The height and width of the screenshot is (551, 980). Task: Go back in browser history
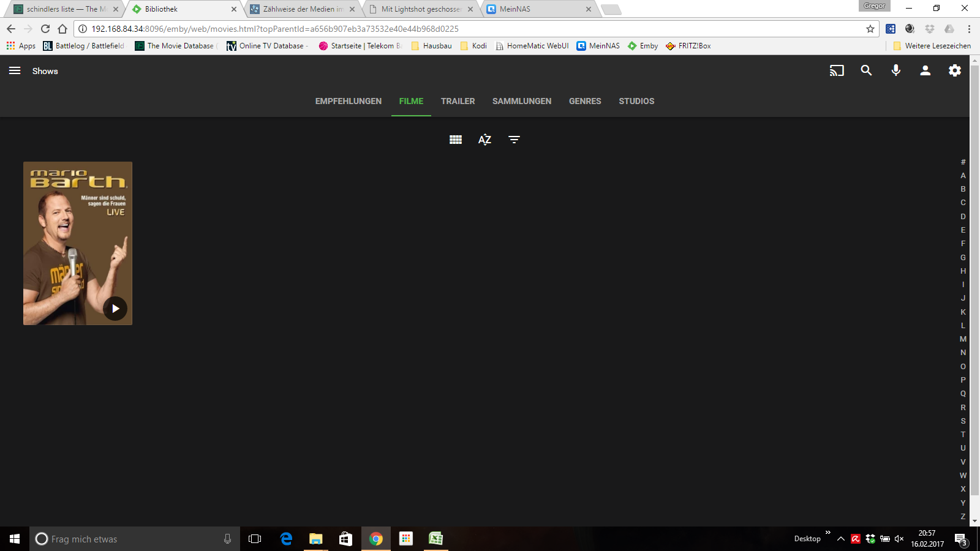(x=11, y=29)
